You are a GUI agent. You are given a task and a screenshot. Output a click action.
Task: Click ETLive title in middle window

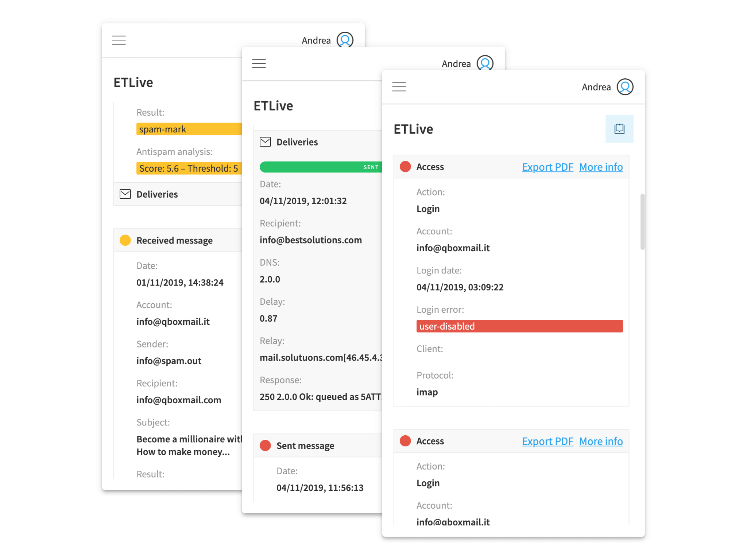tap(273, 106)
